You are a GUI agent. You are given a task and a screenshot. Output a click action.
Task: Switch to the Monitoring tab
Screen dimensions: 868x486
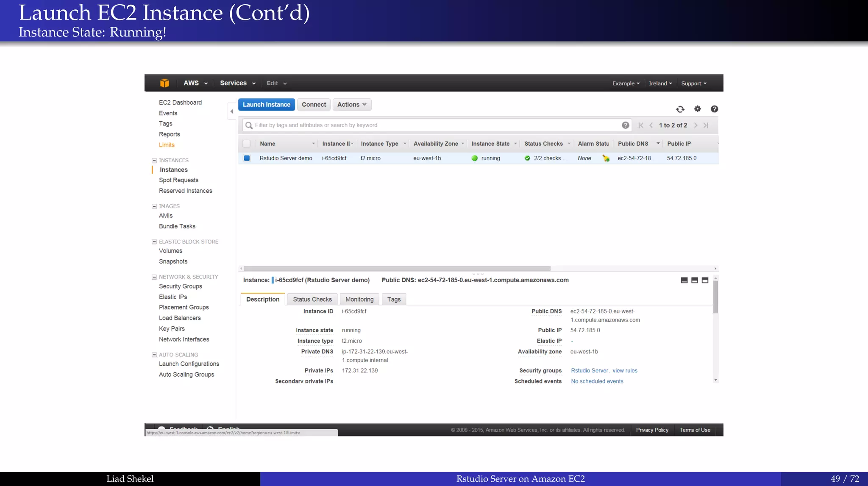(x=359, y=299)
